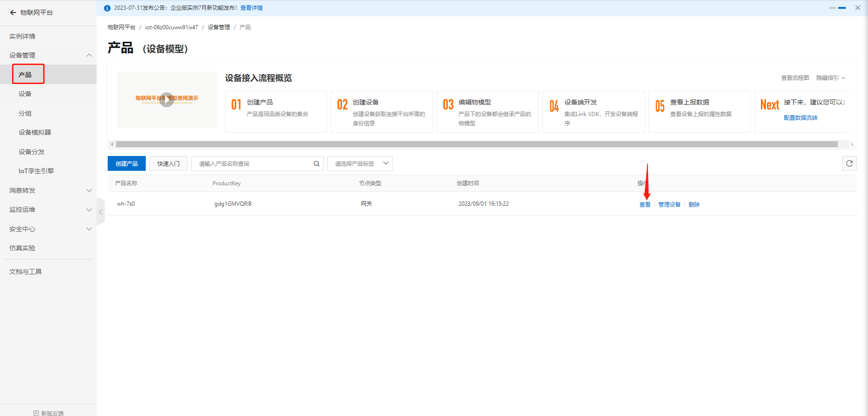Close the announcement banner

[x=857, y=8]
